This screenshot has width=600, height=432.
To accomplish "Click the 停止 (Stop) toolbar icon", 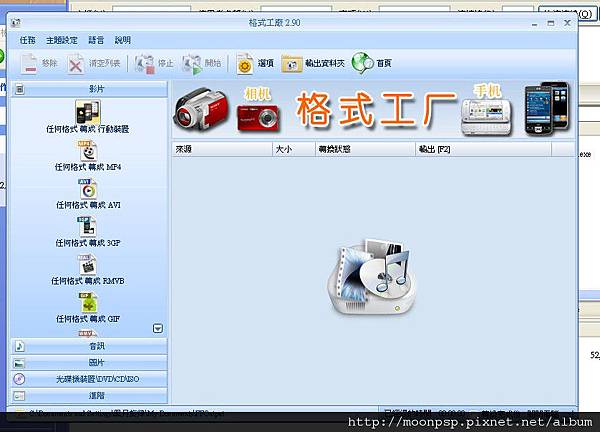I will click(x=145, y=64).
